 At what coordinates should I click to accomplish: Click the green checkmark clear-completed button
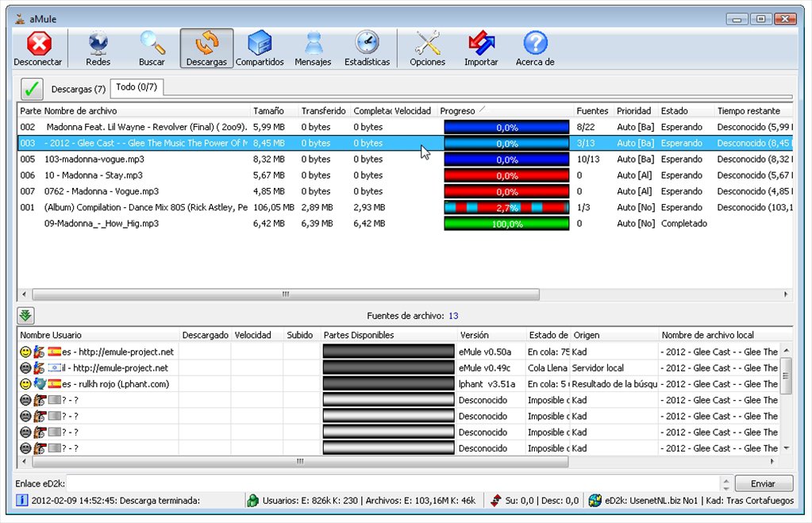coord(32,88)
